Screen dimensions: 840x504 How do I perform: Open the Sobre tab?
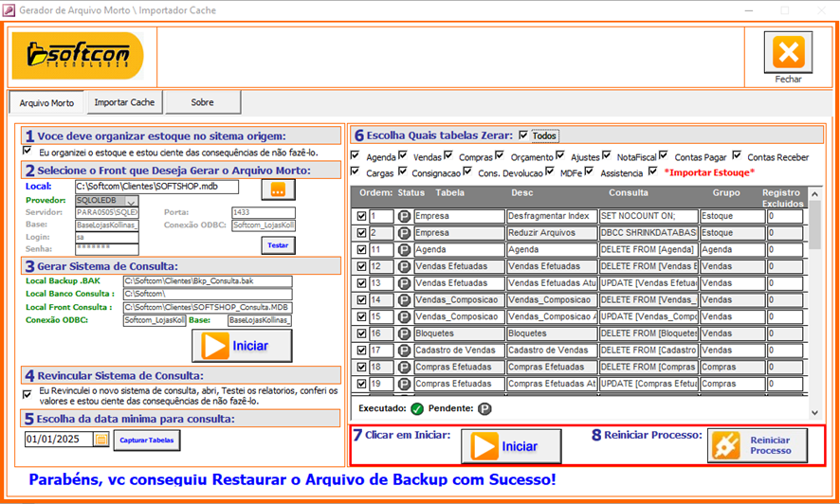point(203,102)
